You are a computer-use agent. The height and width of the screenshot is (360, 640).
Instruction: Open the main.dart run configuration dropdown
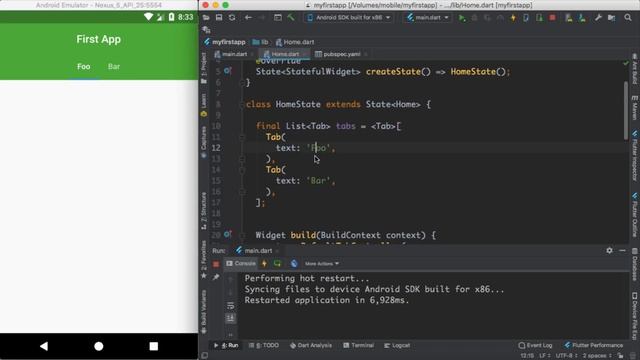(x=427, y=18)
